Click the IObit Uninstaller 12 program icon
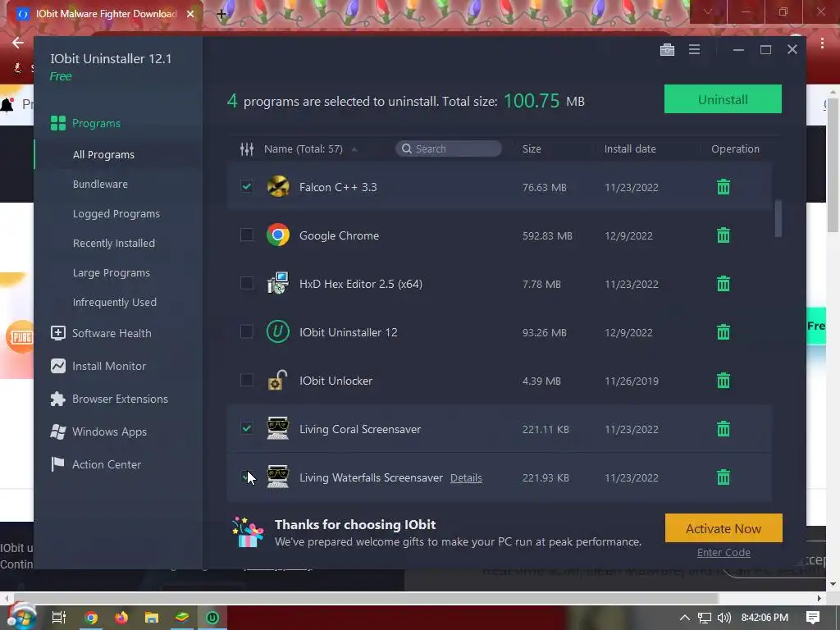This screenshot has height=630, width=840. point(277,331)
